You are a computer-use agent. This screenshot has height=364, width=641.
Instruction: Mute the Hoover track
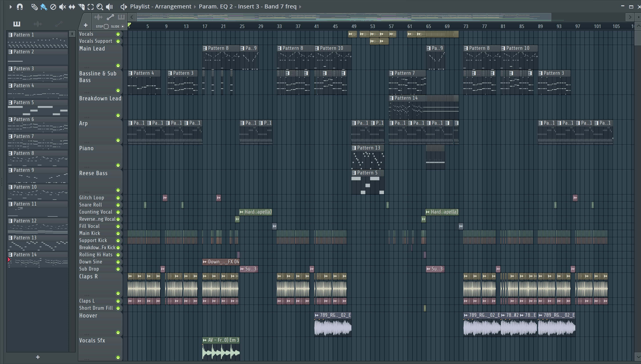118,332
